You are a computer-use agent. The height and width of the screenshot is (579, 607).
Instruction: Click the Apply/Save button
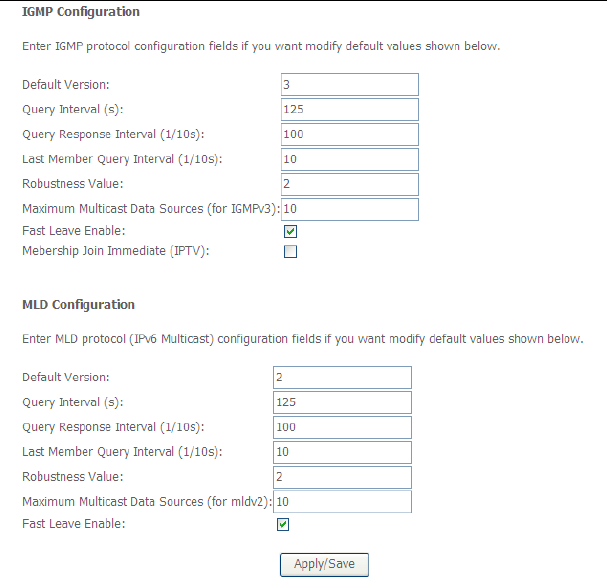(324, 564)
